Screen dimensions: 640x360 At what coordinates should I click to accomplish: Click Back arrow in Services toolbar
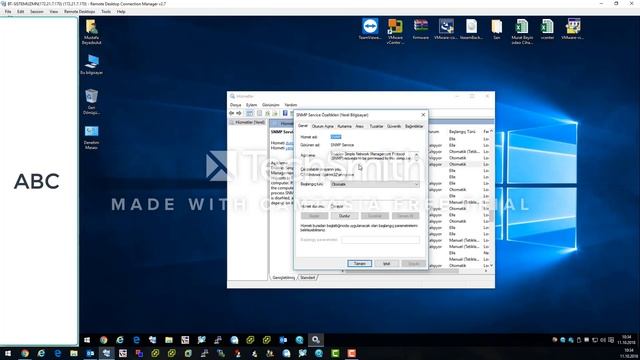[x=231, y=113]
